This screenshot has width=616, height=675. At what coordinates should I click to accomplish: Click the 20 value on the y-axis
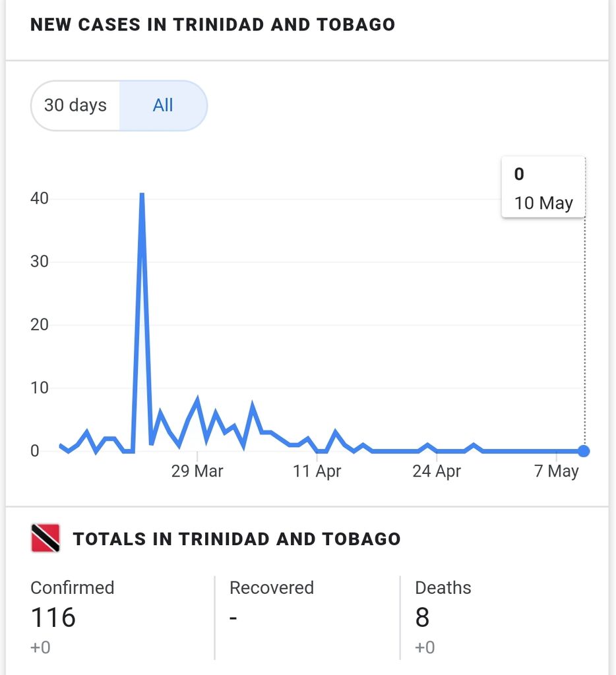point(39,324)
